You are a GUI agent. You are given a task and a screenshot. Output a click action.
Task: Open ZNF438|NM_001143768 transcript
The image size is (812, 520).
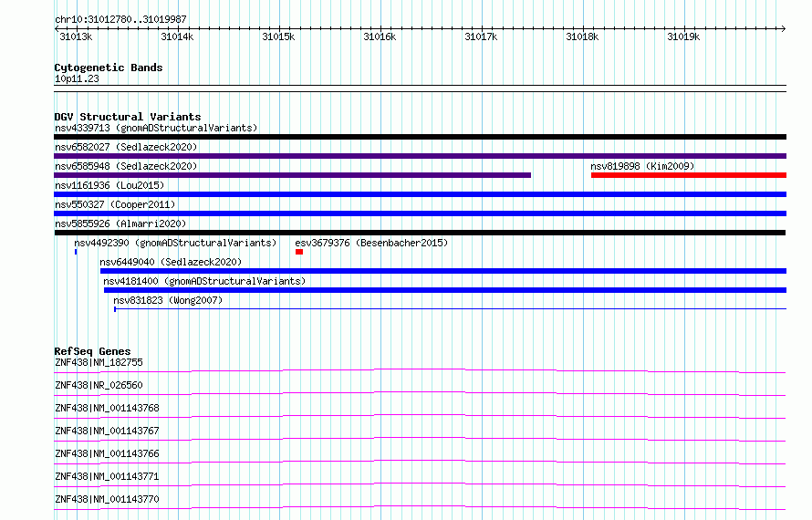pos(107,408)
